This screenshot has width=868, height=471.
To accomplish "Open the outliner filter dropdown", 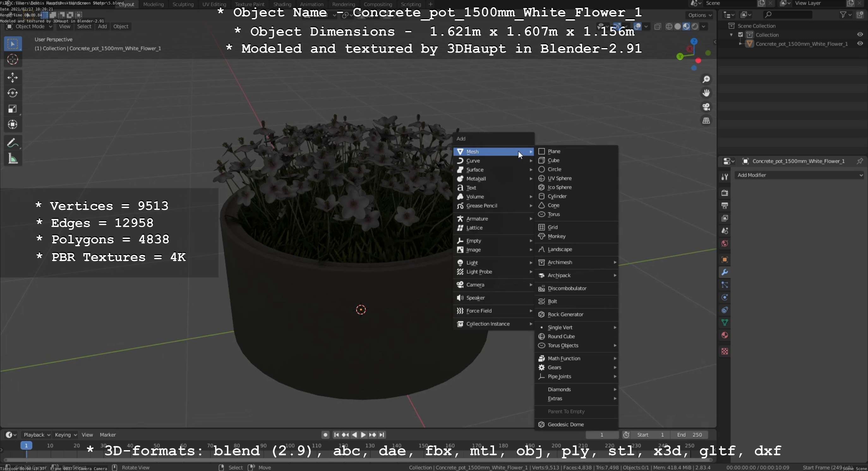I will click(x=846, y=15).
